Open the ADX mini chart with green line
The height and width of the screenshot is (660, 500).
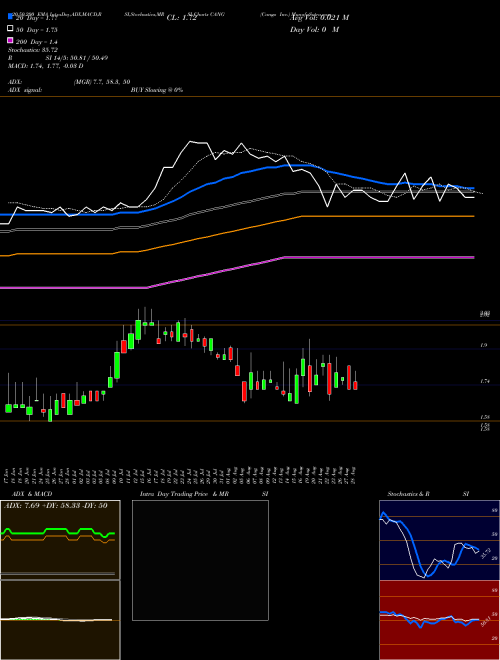[60, 540]
